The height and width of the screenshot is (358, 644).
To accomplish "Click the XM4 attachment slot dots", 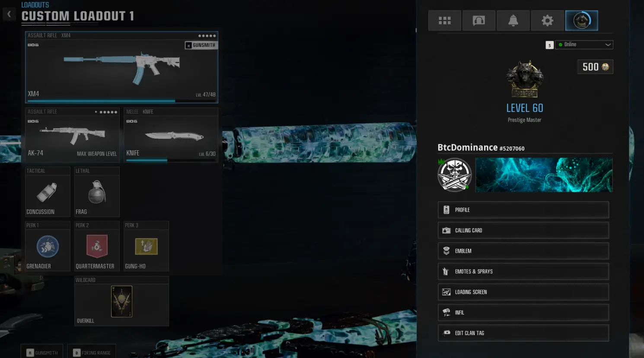I will pyautogui.click(x=207, y=36).
